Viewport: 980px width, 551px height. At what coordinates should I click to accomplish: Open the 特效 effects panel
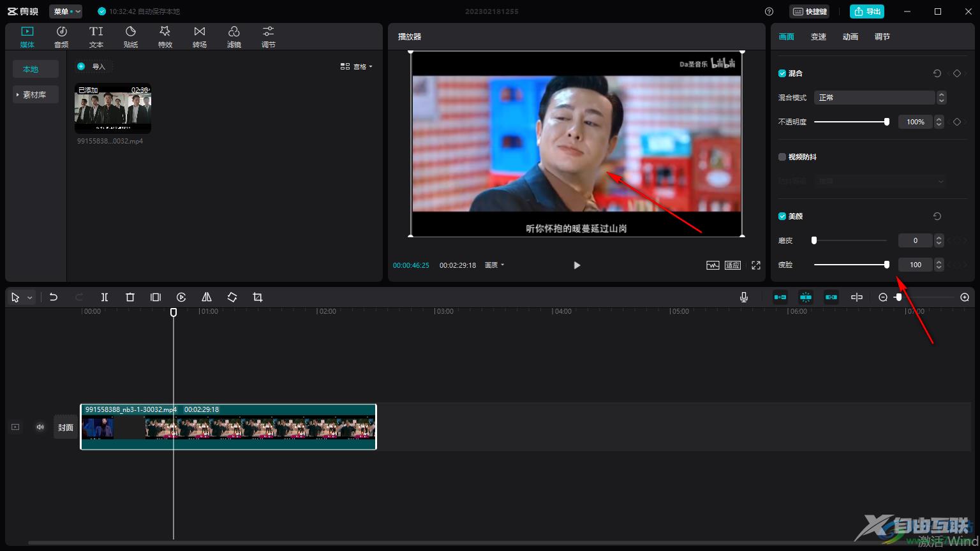tap(165, 37)
